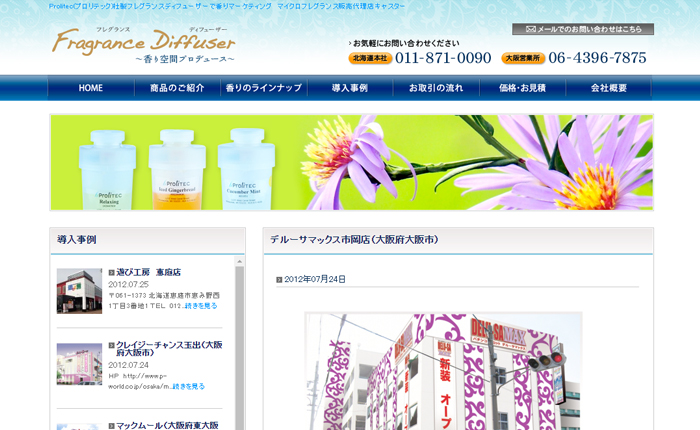Open the クレイジーチャンス玉出 case link

point(169,349)
